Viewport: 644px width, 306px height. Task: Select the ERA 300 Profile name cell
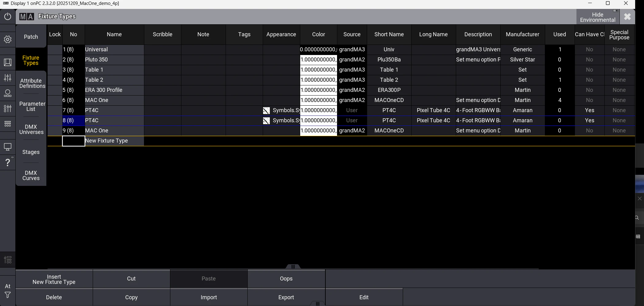pyautogui.click(x=114, y=90)
